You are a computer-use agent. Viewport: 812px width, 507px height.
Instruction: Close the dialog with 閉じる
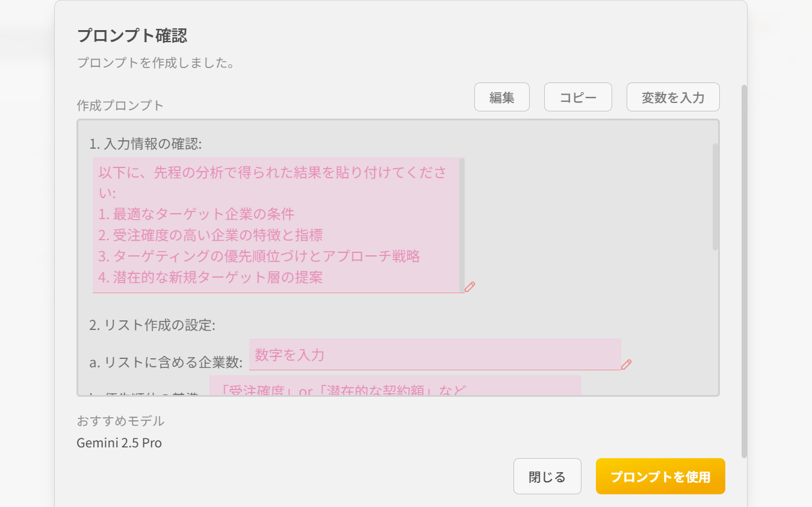pos(547,477)
